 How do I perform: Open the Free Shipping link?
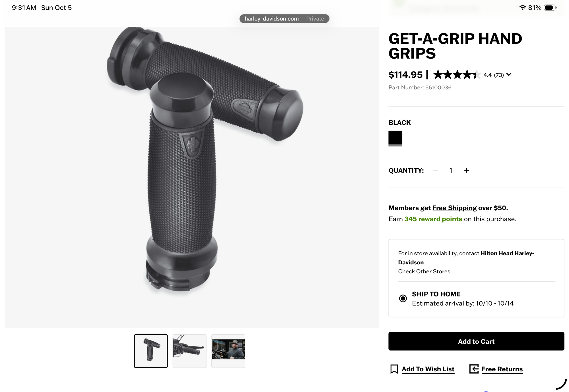click(x=454, y=208)
